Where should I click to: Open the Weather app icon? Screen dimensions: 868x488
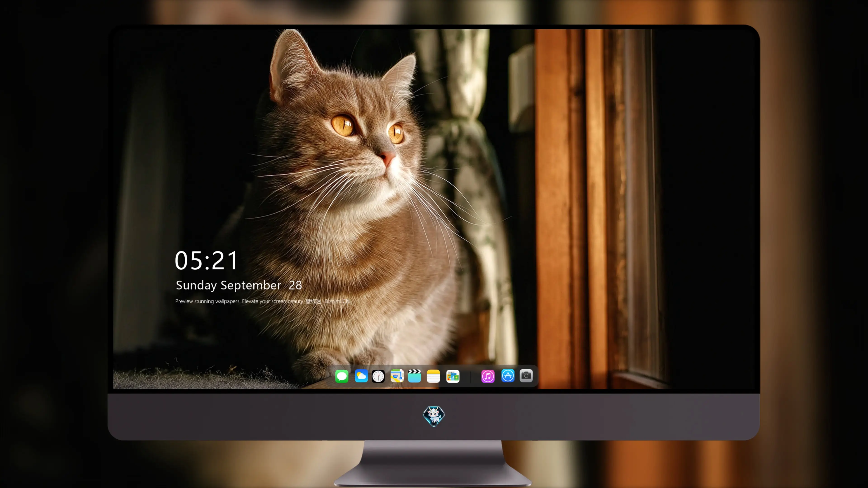pos(361,376)
